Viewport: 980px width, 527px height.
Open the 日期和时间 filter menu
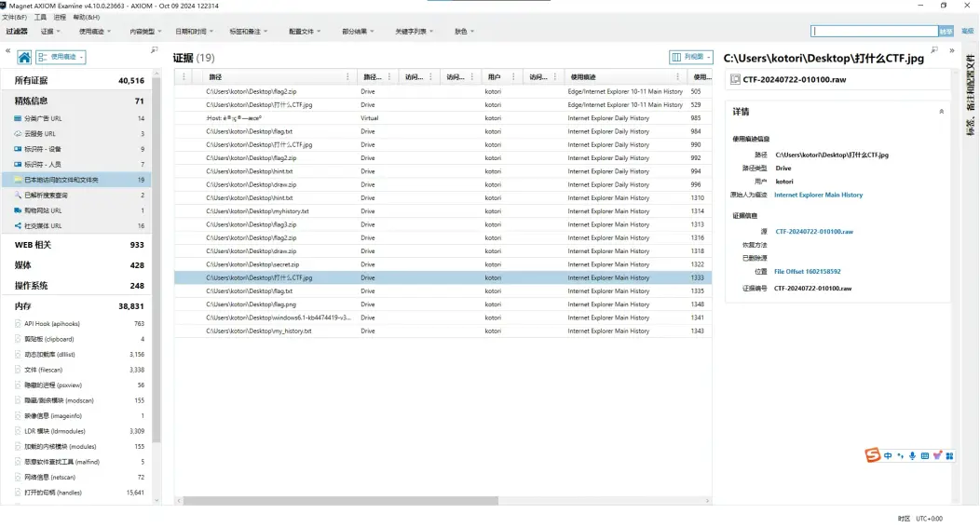(x=194, y=31)
